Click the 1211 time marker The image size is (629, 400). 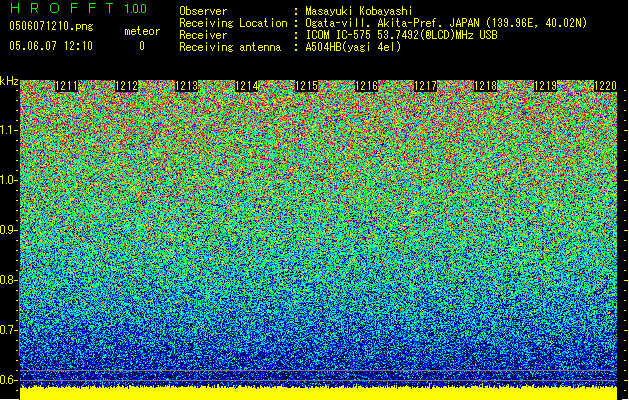pyautogui.click(x=67, y=86)
